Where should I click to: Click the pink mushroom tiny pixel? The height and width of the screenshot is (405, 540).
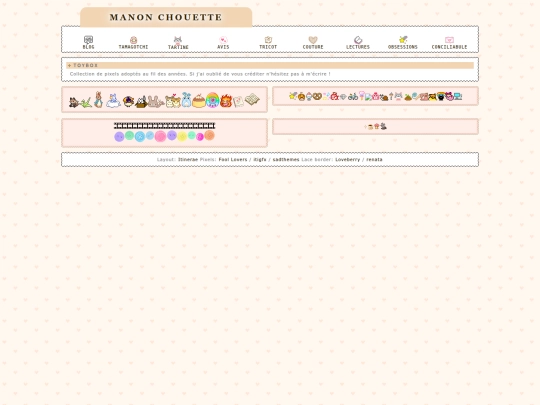pyautogui.click(x=376, y=126)
